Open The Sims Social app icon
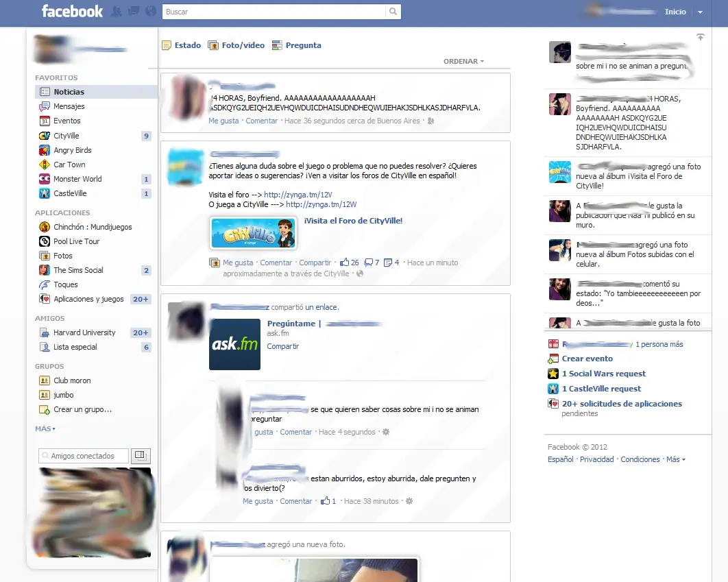The image size is (728, 582). pos(45,270)
